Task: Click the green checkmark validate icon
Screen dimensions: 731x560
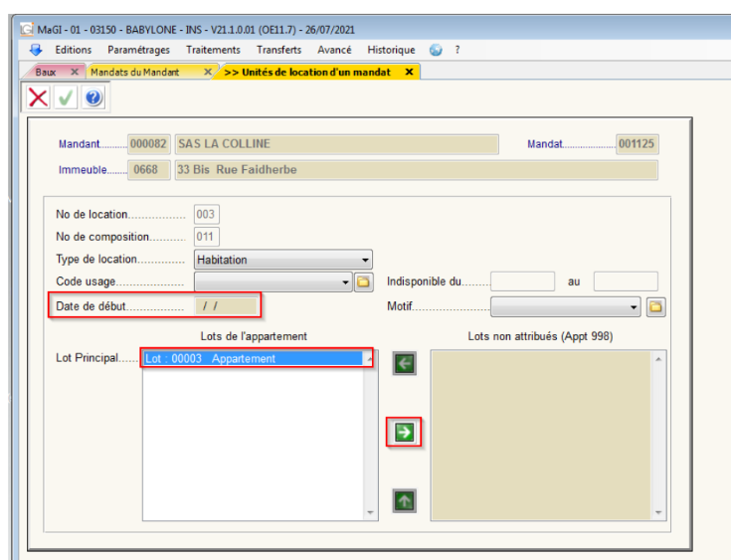Action: pos(66,97)
